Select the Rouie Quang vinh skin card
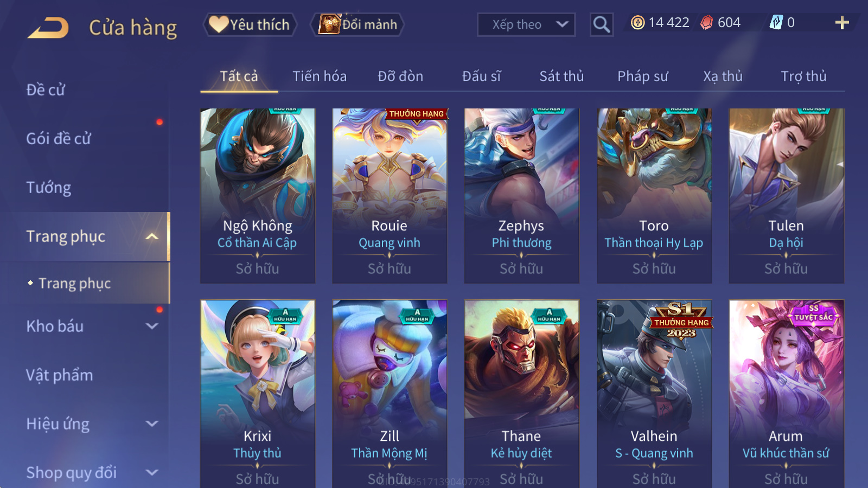This screenshot has width=868, height=488. pyautogui.click(x=390, y=196)
